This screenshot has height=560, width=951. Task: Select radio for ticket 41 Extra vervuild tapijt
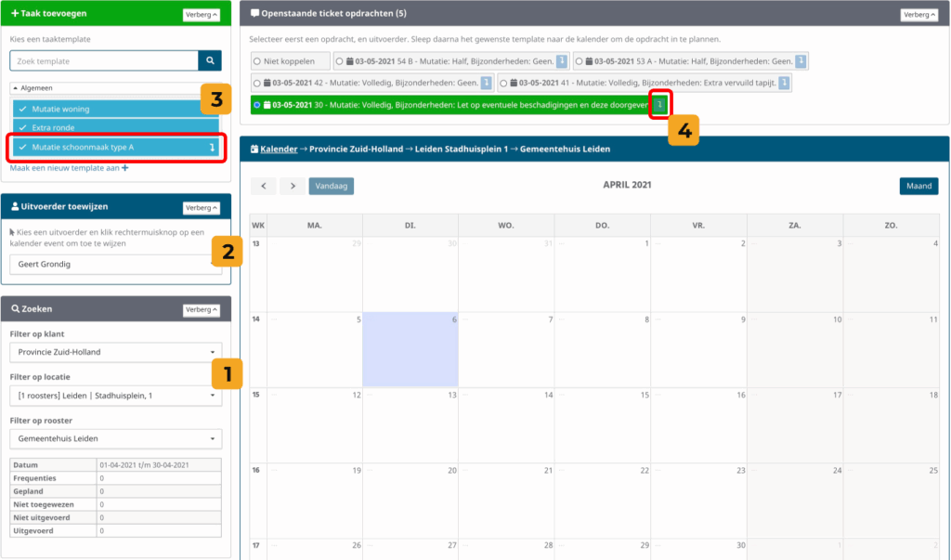(503, 84)
